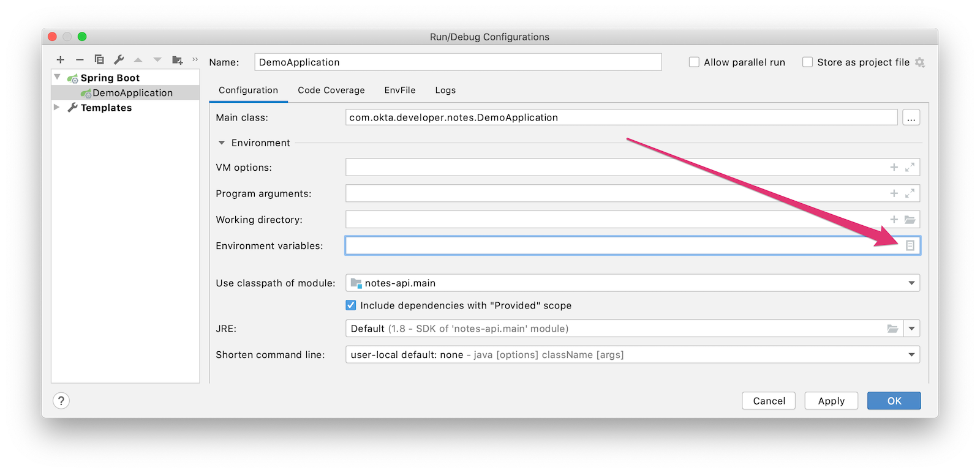Viewport: 980px width, 473px height.
Task: Enable Allow parallel run checkbox
Action: coord(694,62)
